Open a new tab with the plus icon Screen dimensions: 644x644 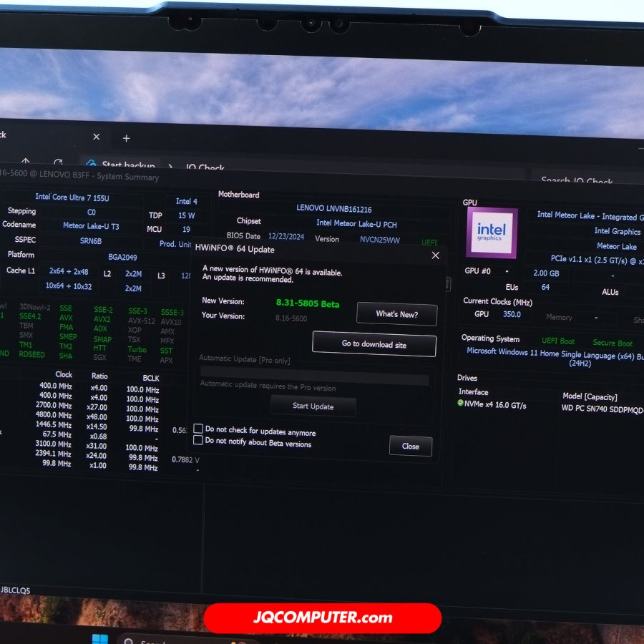pyautogui.click(x=126, y=138)
